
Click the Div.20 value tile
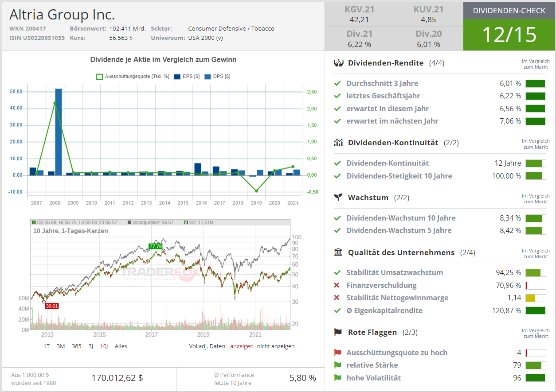(x=428, y=39)
